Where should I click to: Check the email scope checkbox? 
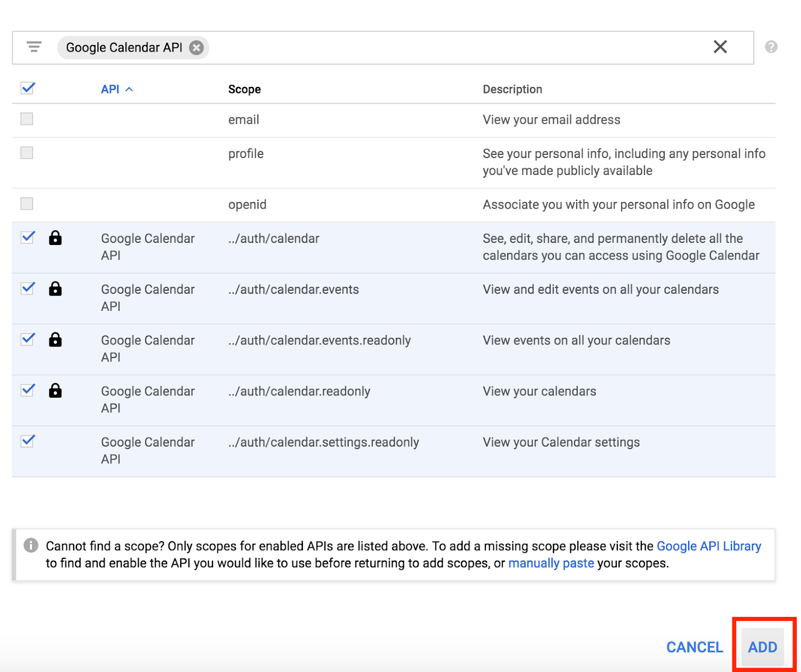click(27, 119)
